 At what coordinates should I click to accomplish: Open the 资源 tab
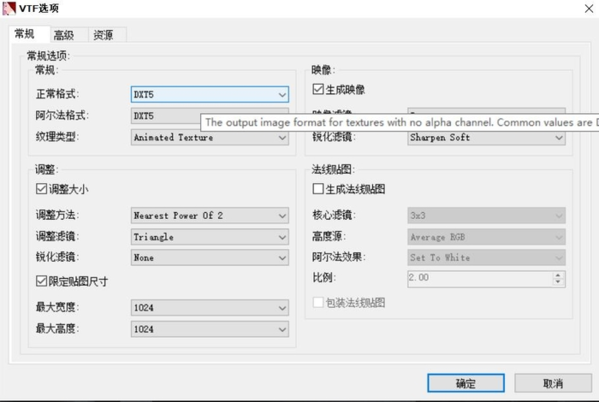point(103,35)
